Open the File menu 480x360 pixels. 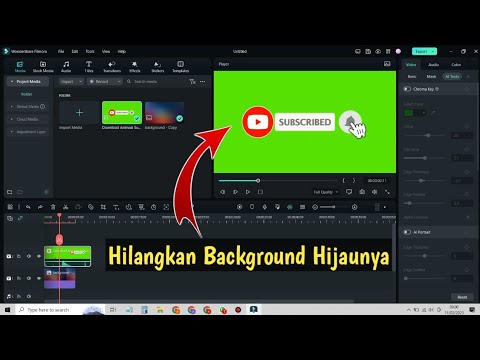(x=61, y=51)
